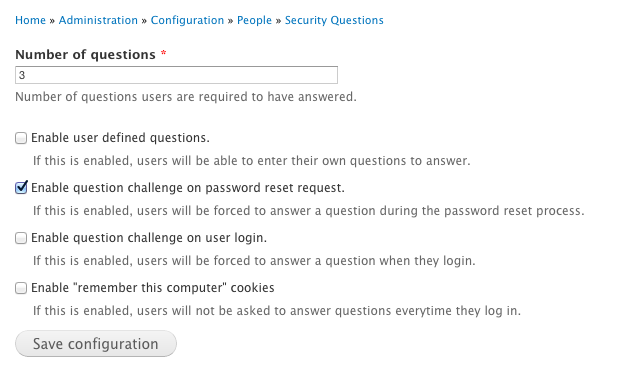Navigate to Configuration in the breadcrumb
Viewport: 622px width, 373px height.
click(x=187, y=20)
